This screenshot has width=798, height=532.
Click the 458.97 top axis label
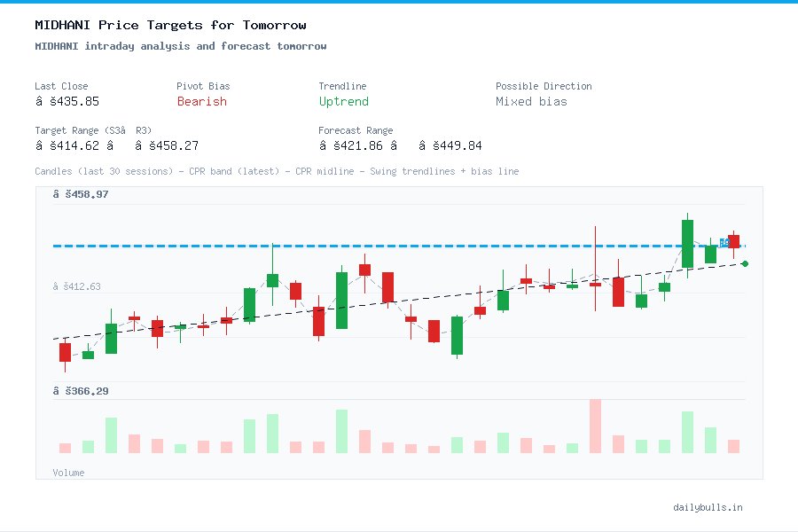pyautogui.click(x=81, y=194)
